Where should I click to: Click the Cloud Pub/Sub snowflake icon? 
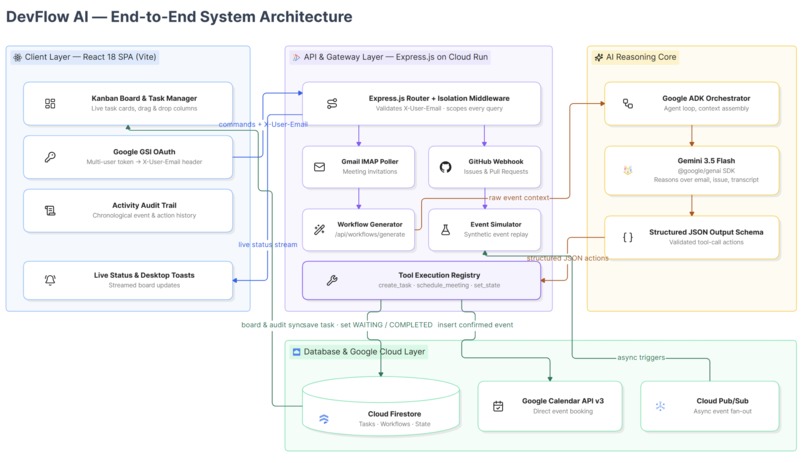(x=660, y=406)
